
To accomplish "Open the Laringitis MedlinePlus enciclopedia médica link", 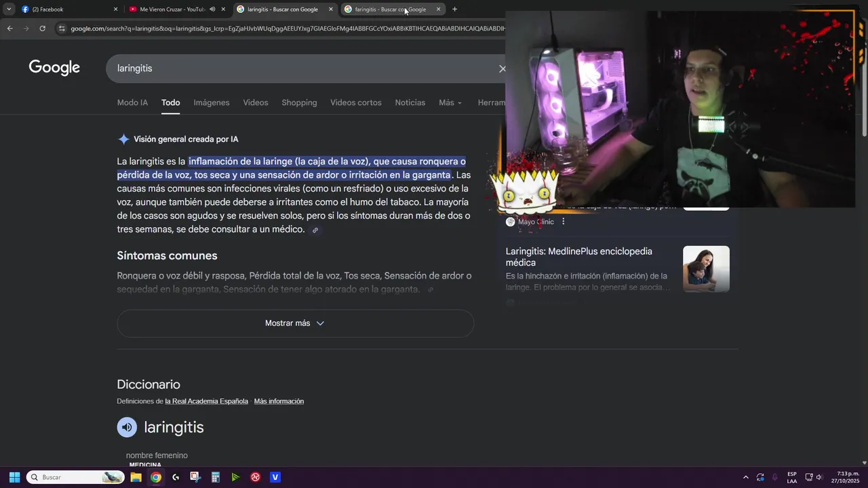I will (x=578, y=257).
